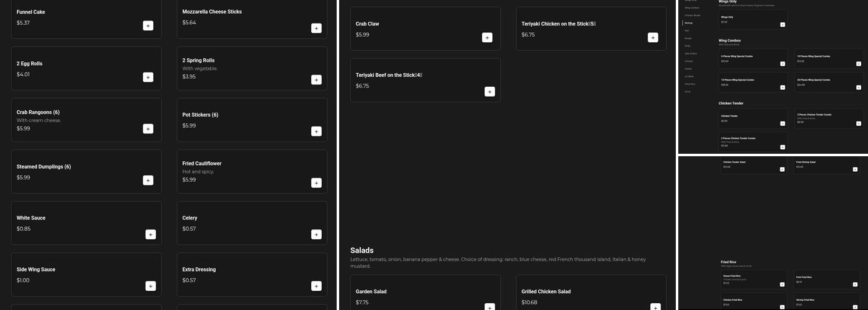Add Fried Cauliflower with plus icon

point(316,183)
